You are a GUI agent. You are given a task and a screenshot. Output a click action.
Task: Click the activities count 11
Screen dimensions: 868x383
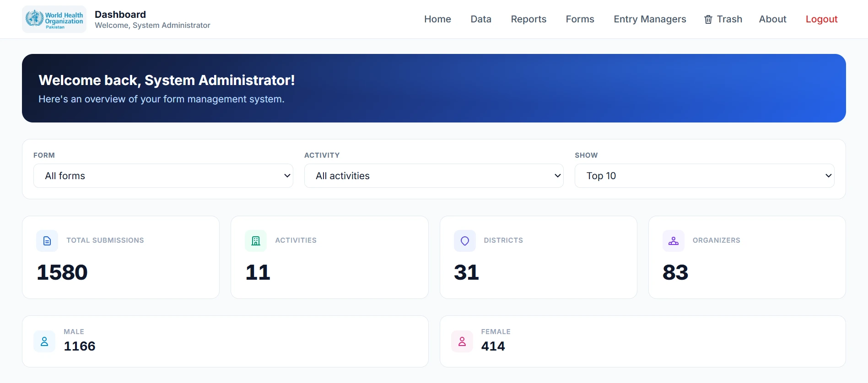pos(258,272)
